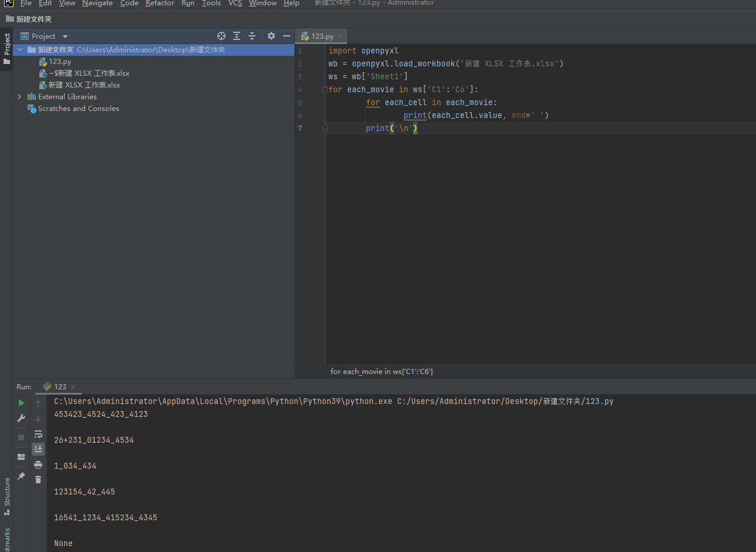
Task: Open Project panel settings gear
Action: coord(271,36)
